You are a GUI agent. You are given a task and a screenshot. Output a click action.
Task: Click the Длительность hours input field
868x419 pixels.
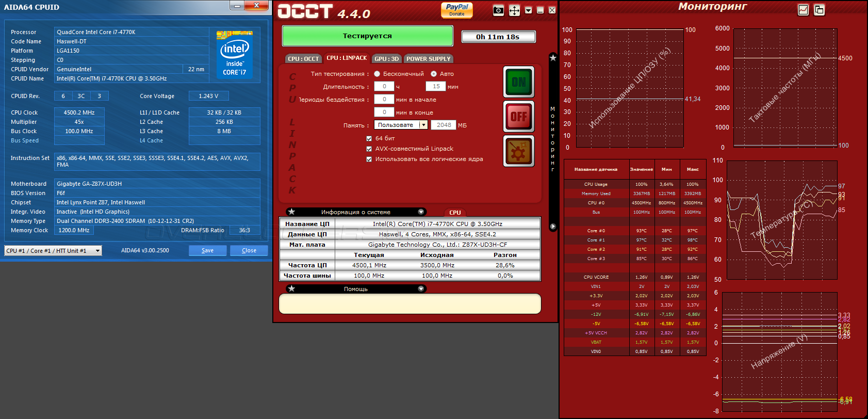tap(384, 87)
